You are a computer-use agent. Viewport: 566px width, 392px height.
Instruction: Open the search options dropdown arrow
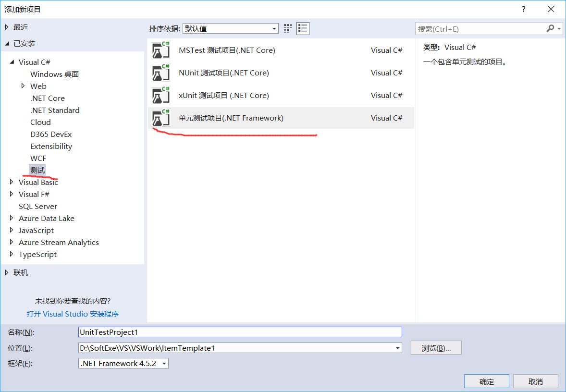559,28
